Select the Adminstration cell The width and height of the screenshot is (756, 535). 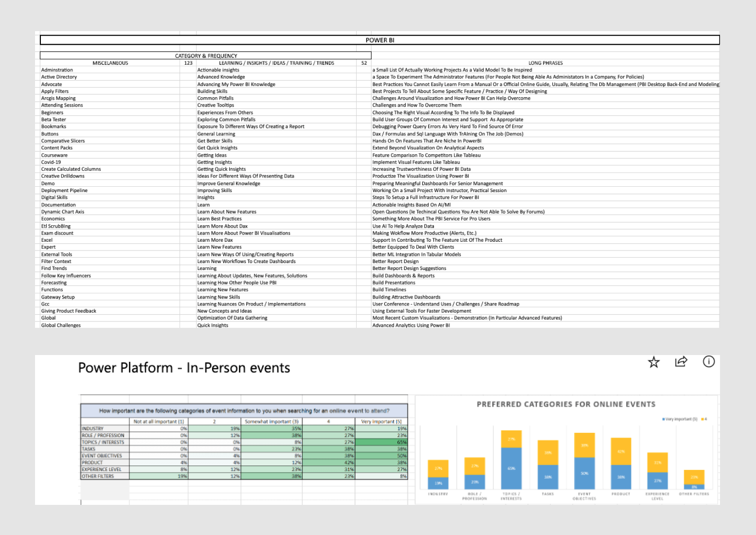(x=110, y=70)
